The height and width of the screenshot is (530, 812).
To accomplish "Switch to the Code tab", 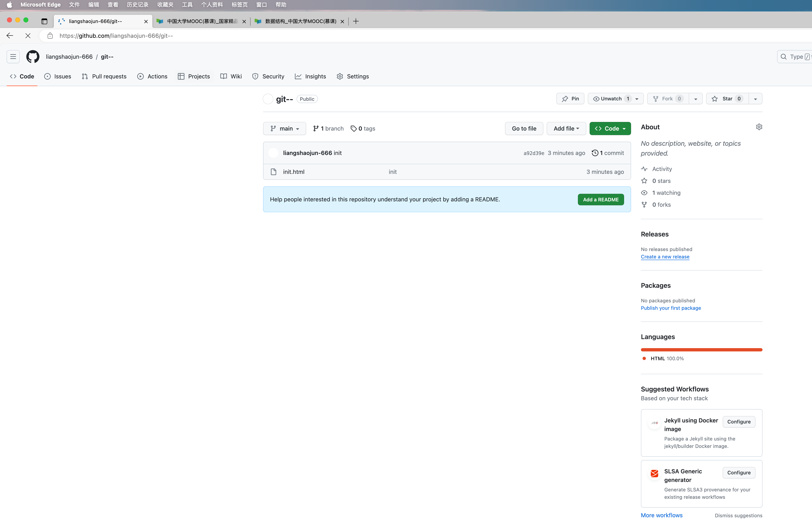I will (x=22, y=76).
